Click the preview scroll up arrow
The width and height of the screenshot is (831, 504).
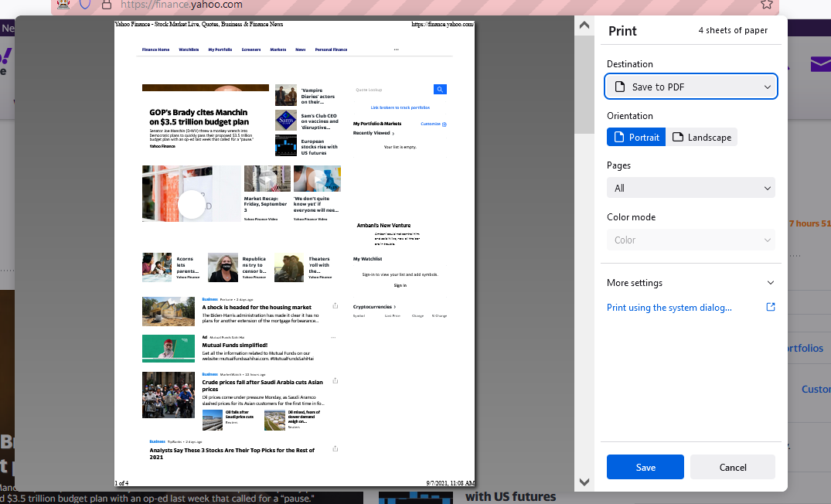(x=584, y=25)
